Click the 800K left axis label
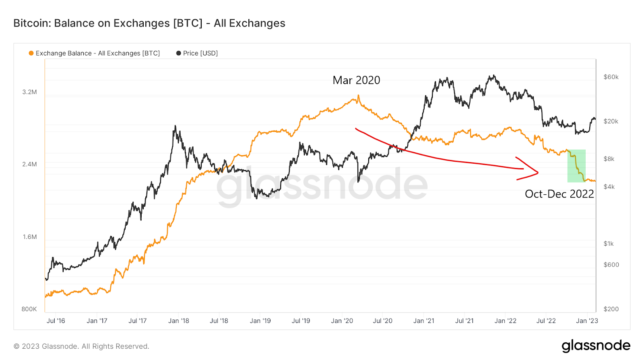Image resolution: width=644 pixels, height=362 pixels. (29, 309)
